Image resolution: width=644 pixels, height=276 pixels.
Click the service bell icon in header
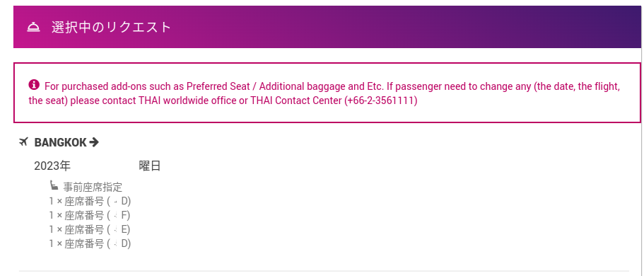point(33,27)
